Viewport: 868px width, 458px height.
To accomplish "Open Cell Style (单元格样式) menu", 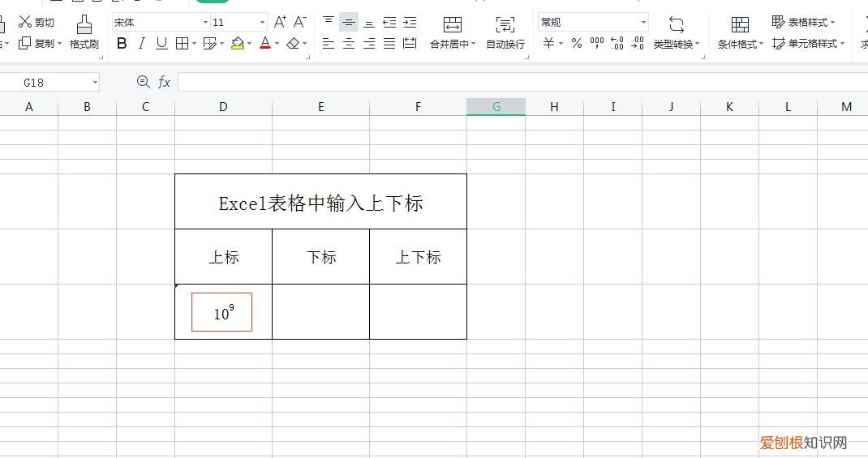I will (808, 43).
